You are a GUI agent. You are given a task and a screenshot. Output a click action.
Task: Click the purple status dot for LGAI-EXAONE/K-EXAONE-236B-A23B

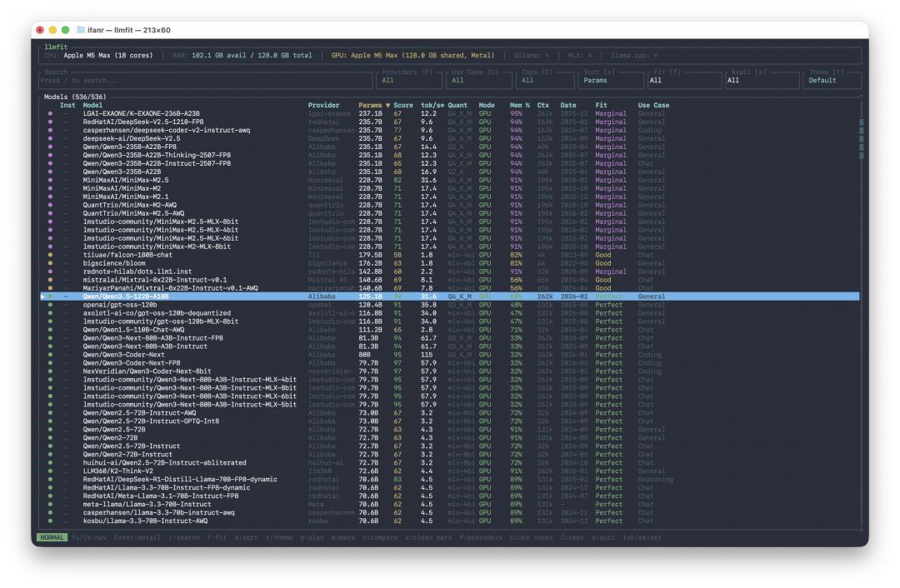[x=50, y=112]
